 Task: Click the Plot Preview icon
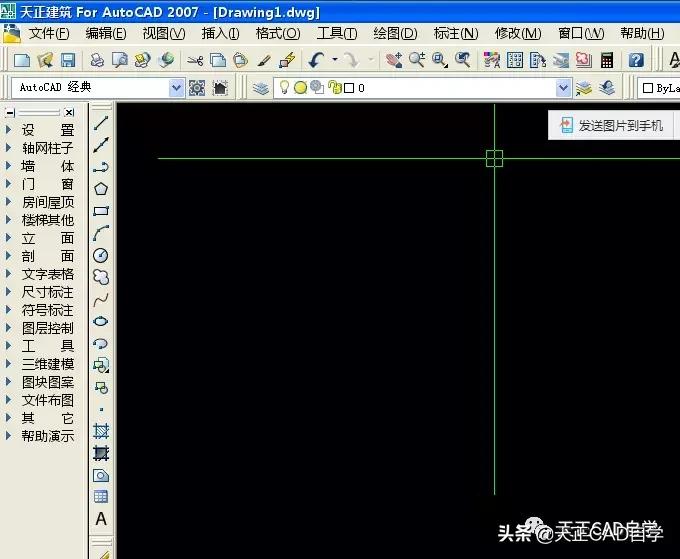pyautogui.click(x=120, y=60)
